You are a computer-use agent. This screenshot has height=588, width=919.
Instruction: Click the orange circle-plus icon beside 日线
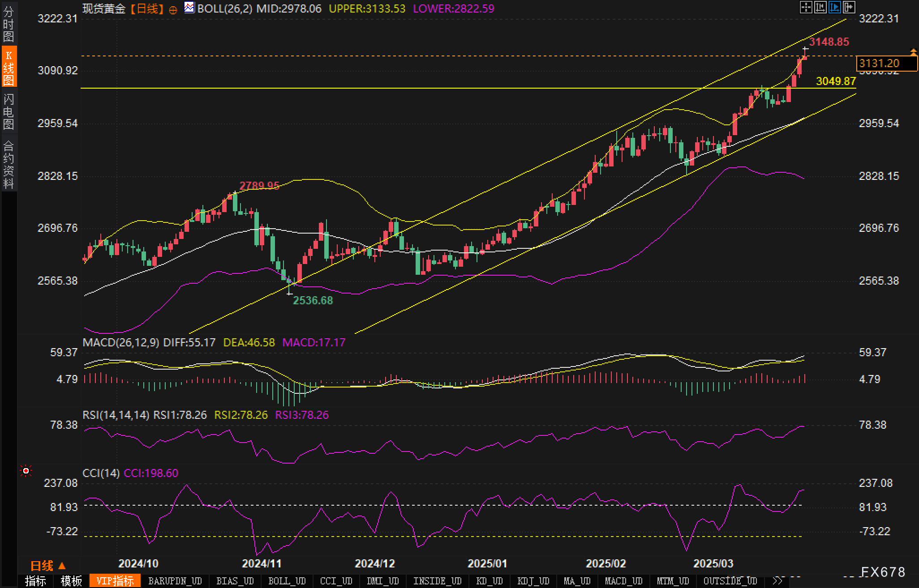click(x=173, y=10)
